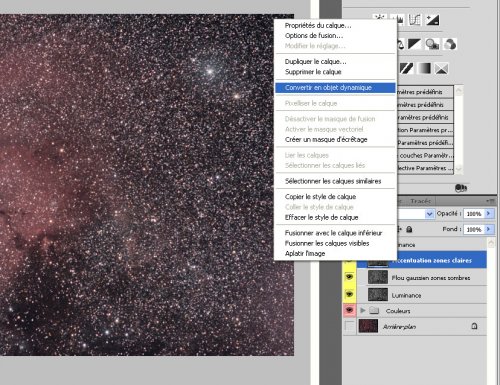The image size is (500, 385).
Task: Click the Luminance layer thumbnail
Action: coord(378,294)
